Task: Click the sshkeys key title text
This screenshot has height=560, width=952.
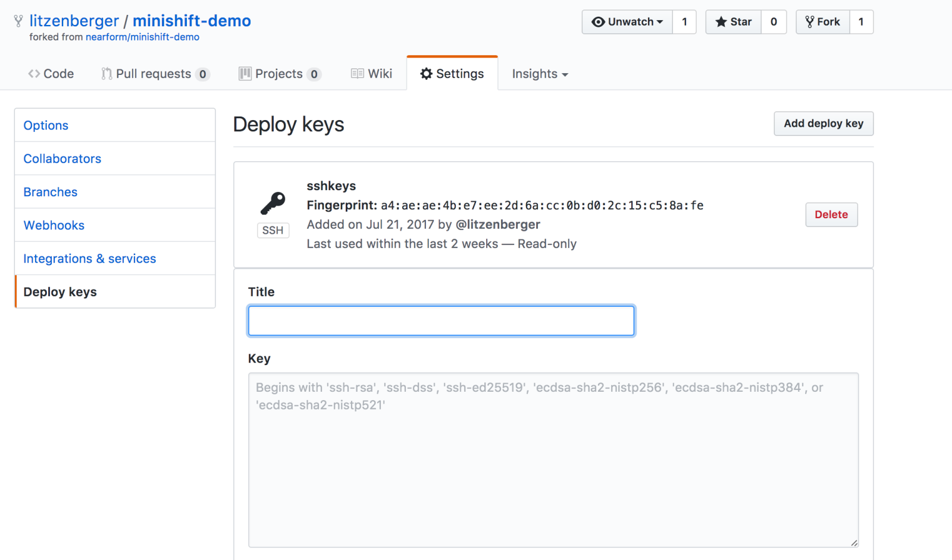Action: [x=331, y=186]
